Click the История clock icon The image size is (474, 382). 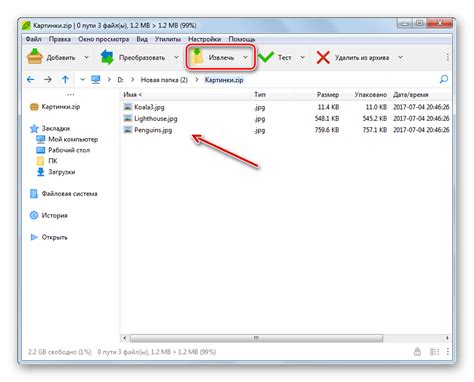pyautogui.click(x=34, y=215)
